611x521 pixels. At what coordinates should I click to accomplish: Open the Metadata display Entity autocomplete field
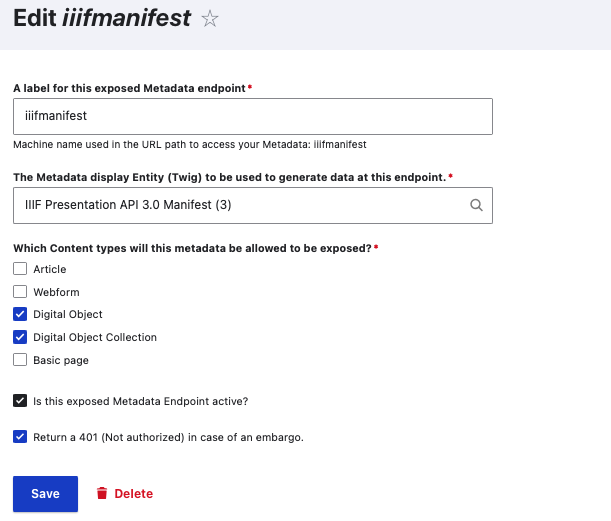click(x=240, y=205)
